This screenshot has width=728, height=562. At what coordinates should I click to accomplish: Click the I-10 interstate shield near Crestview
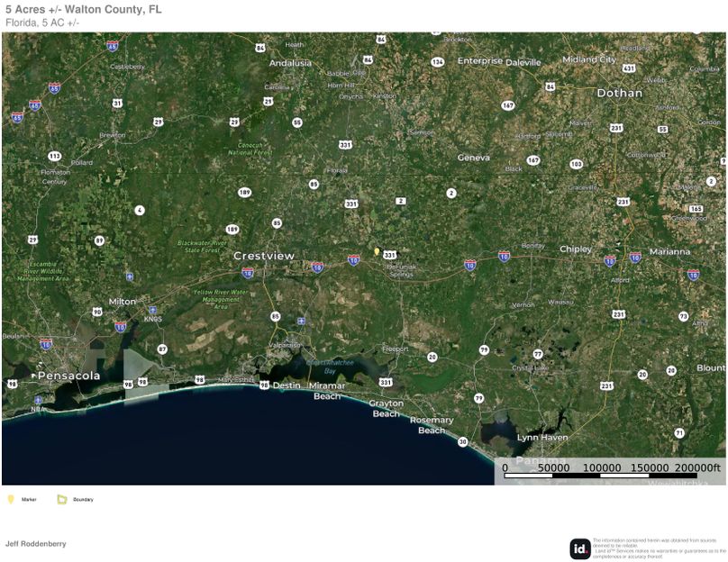(317, 267)
